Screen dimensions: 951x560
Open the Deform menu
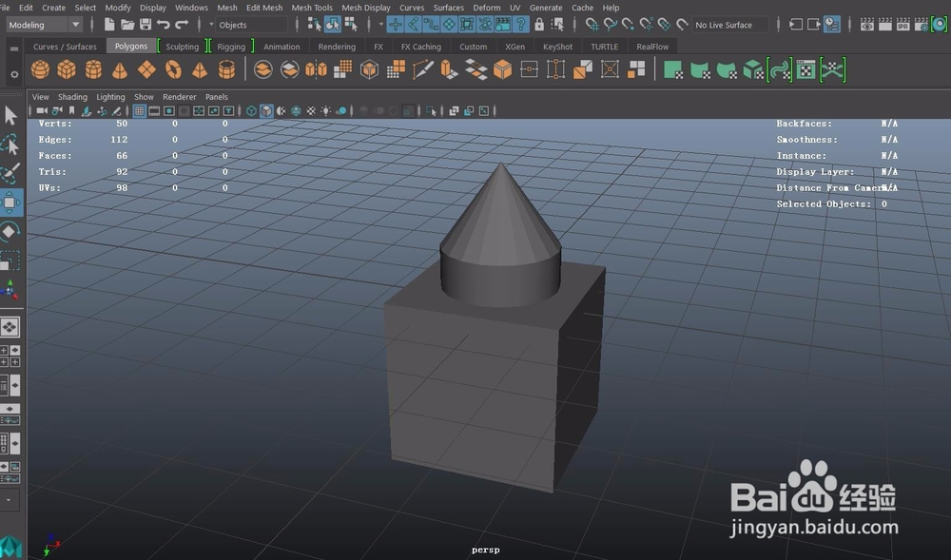tap(486, 8)
